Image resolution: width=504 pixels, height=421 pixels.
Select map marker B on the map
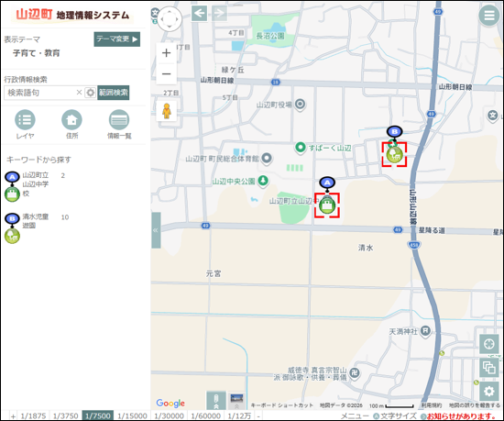(x=394, y=131)
